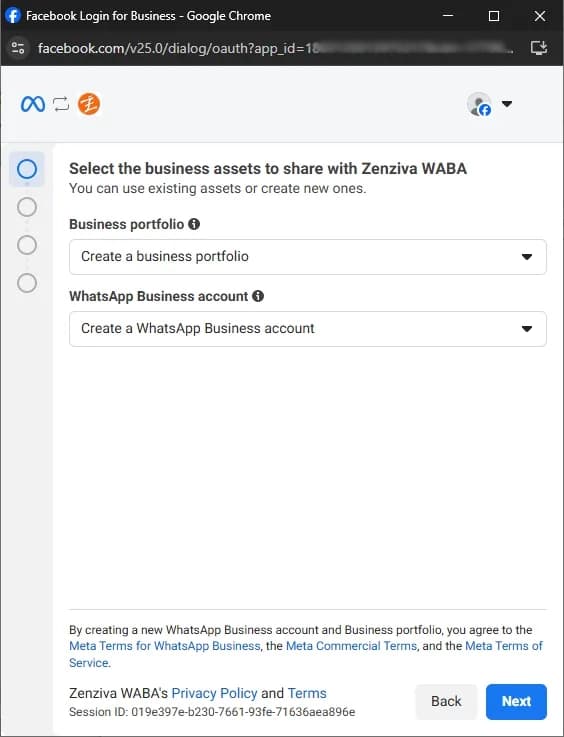Click the install app icon in the address bar
The image size is (564, 737).
pyautogui.click(x=539, y=48)
